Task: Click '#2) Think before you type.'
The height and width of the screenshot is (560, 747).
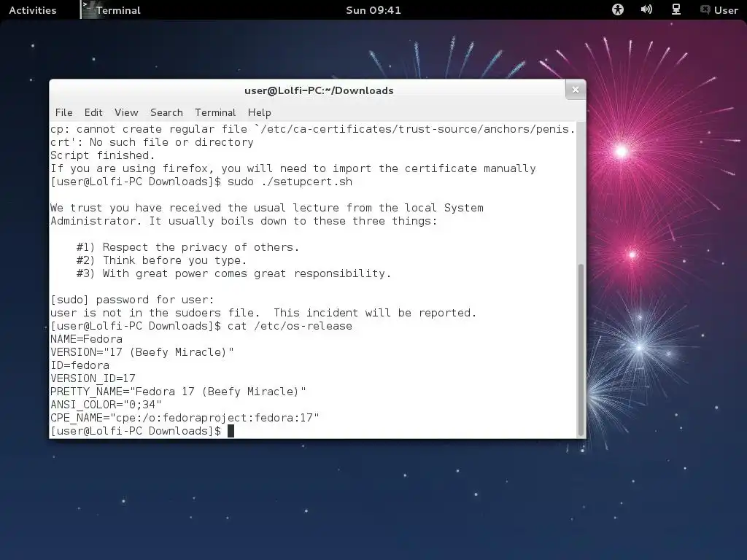Action: (161, 260)
